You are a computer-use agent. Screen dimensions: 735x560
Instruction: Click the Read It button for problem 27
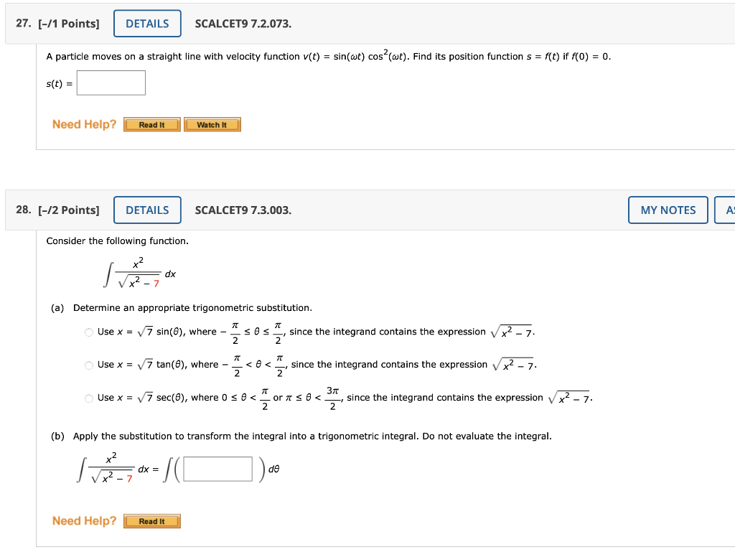click(151, 124)
